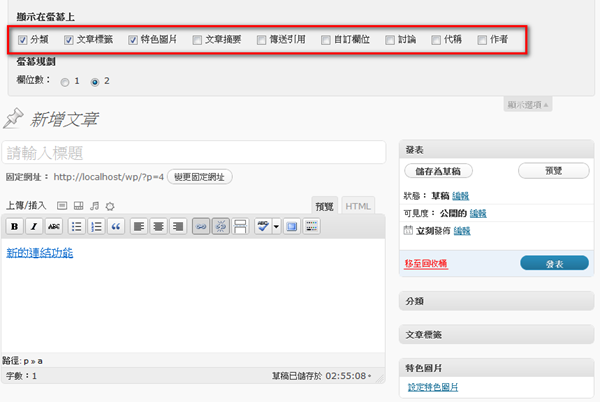Collapse the 發表 publish panel header
The width and height of the screenshot is (600, 402).
(x=496, y=150)
